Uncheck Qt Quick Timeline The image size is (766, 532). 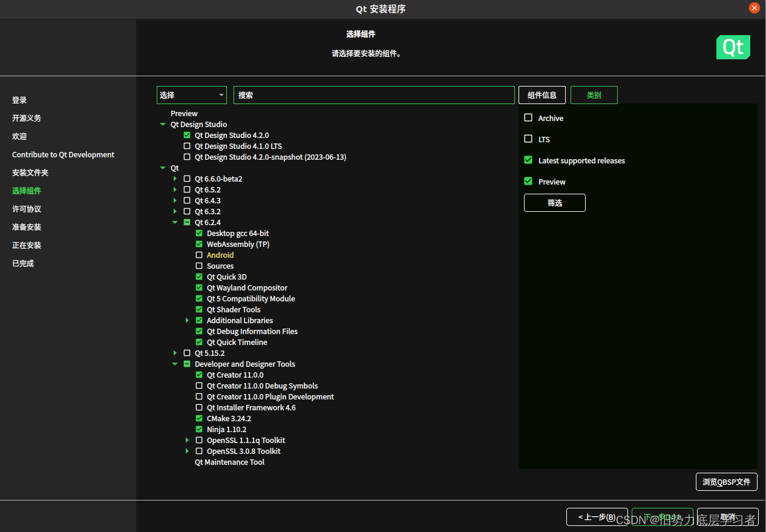tap(199, 343)
